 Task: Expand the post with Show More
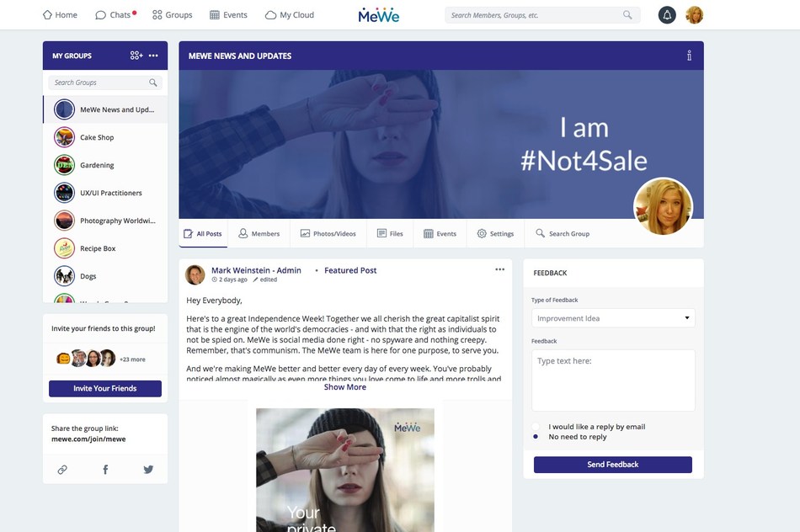(344, 387)
